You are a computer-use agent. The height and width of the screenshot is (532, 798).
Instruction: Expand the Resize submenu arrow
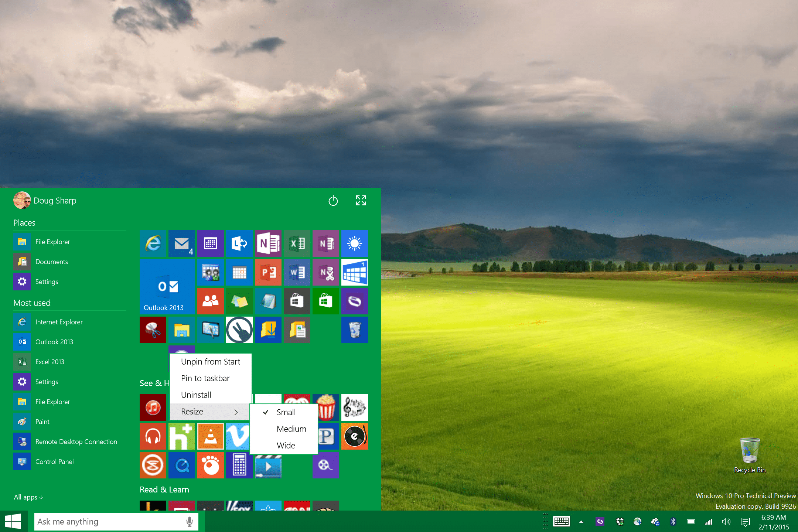pyautogui.click(x=236, y=412)
